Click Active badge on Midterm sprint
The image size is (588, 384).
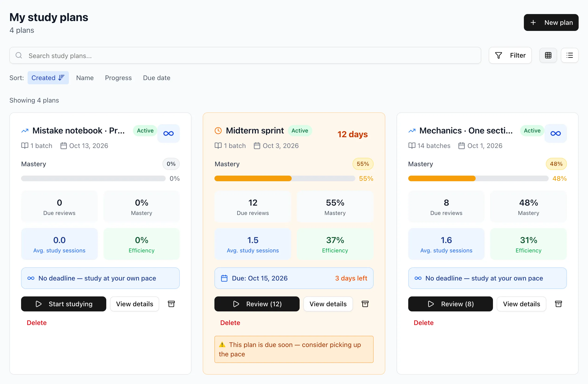tap(300, 130)
